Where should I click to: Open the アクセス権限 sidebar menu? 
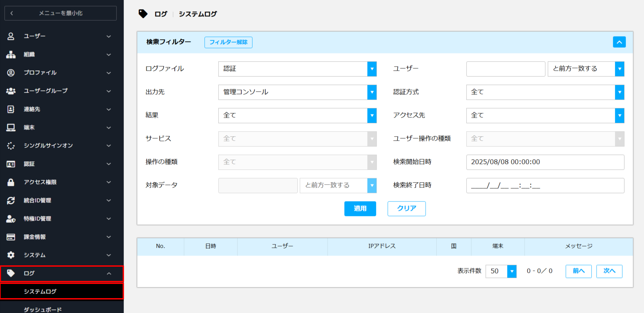62,182
